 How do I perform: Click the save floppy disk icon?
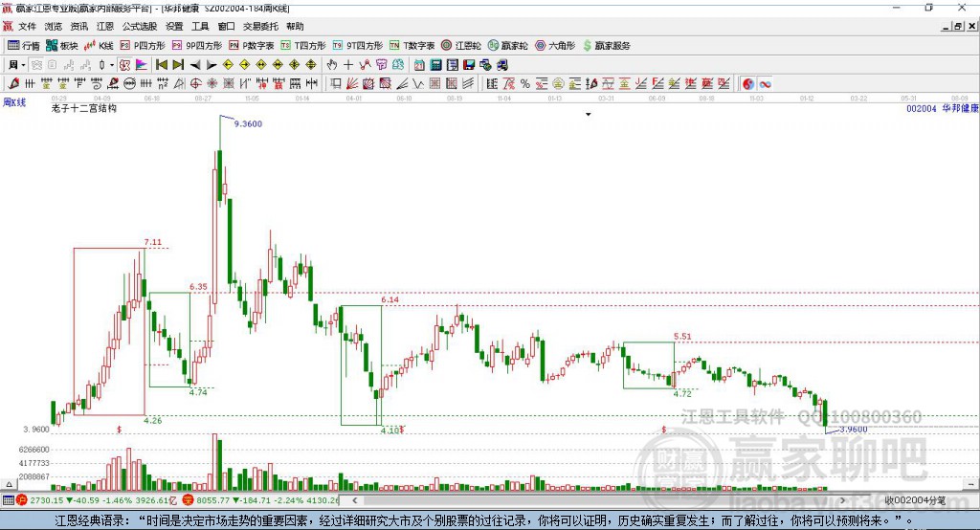click(x=469, y=65)
